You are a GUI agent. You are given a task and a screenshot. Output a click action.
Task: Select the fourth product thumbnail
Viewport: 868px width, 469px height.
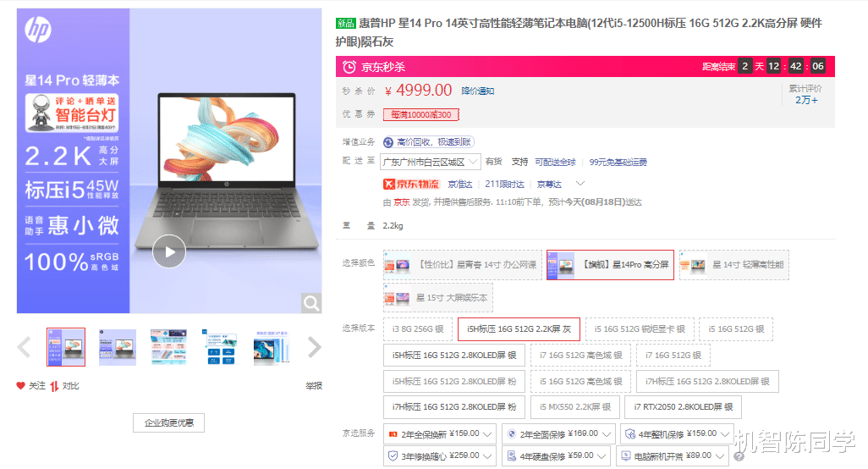coord(220,347)
